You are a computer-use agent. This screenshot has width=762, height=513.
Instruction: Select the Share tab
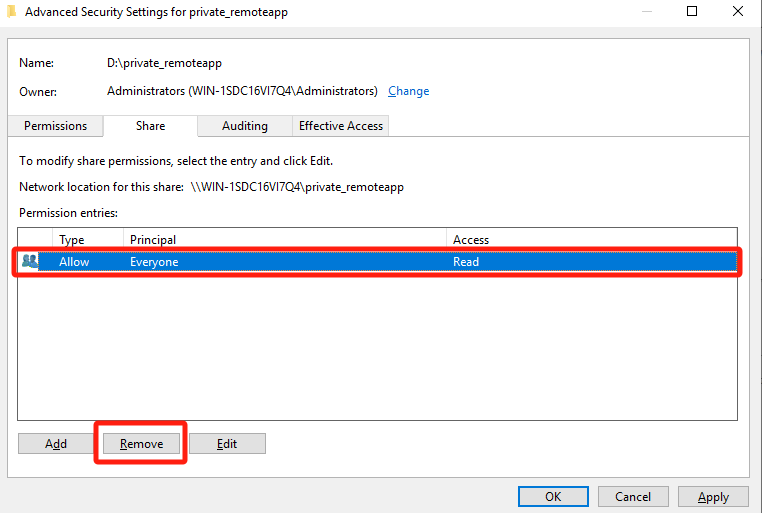(x=149, y=126)
